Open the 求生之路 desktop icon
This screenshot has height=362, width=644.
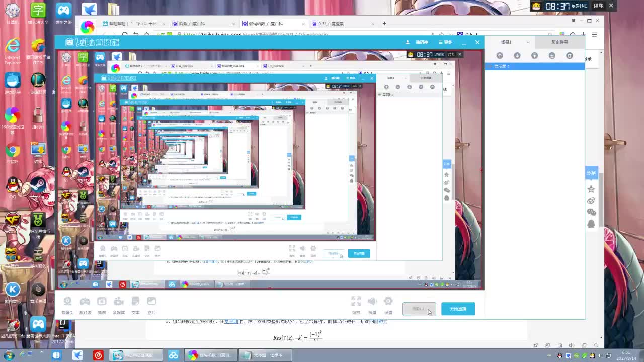(63, 14)
